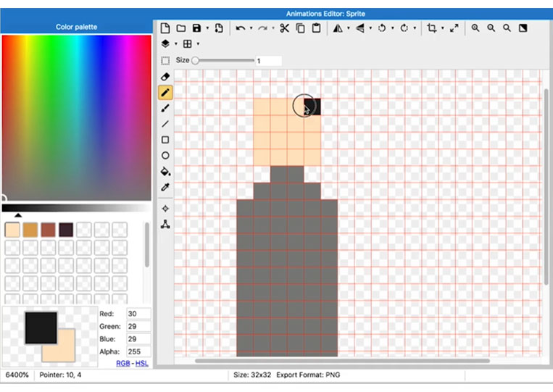
Task: Open a file with the folder icon
Action: [x=181, y=28]
